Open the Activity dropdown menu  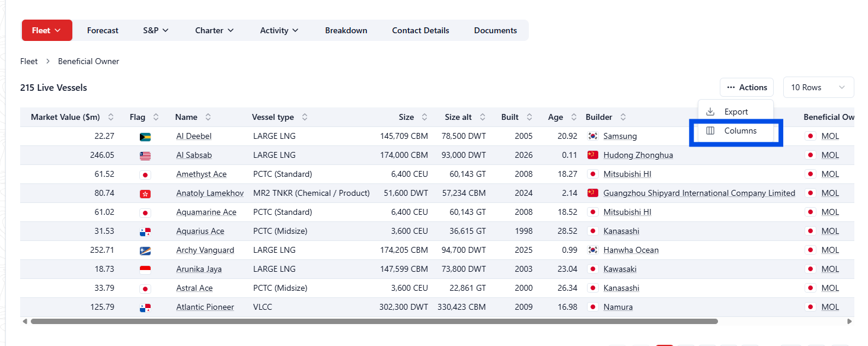point(279,30)
